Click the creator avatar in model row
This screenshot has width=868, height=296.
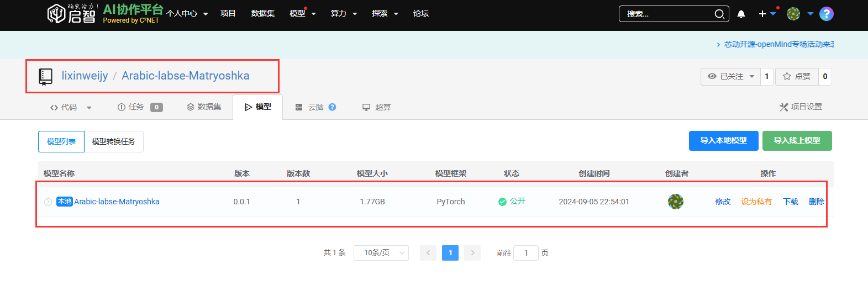675,202
